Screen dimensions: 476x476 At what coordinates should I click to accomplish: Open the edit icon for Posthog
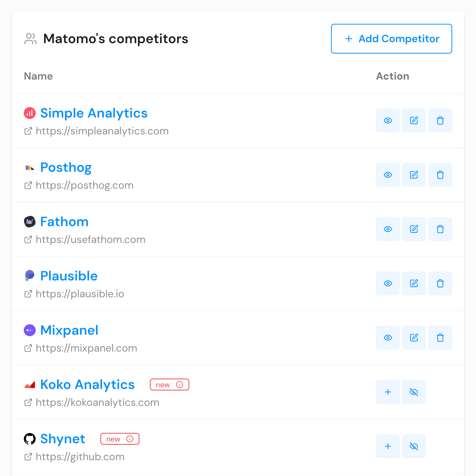(x=414, y=175)
